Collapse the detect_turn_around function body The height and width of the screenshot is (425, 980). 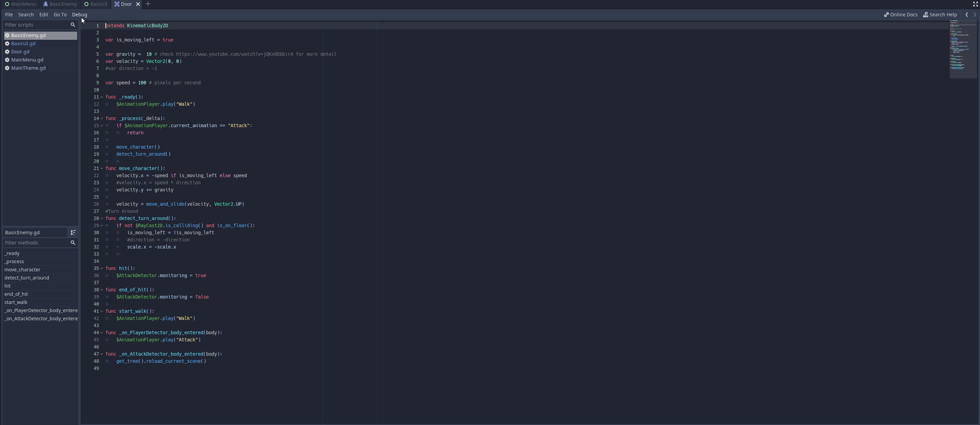101,218
